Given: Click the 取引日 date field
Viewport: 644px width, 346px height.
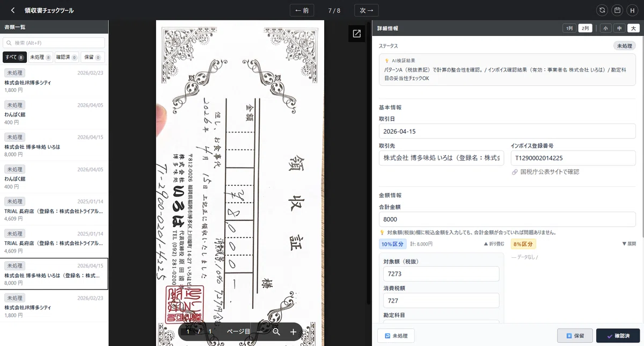Looking at the screenshot, I should pyautogui.click(x=507, y=131).
